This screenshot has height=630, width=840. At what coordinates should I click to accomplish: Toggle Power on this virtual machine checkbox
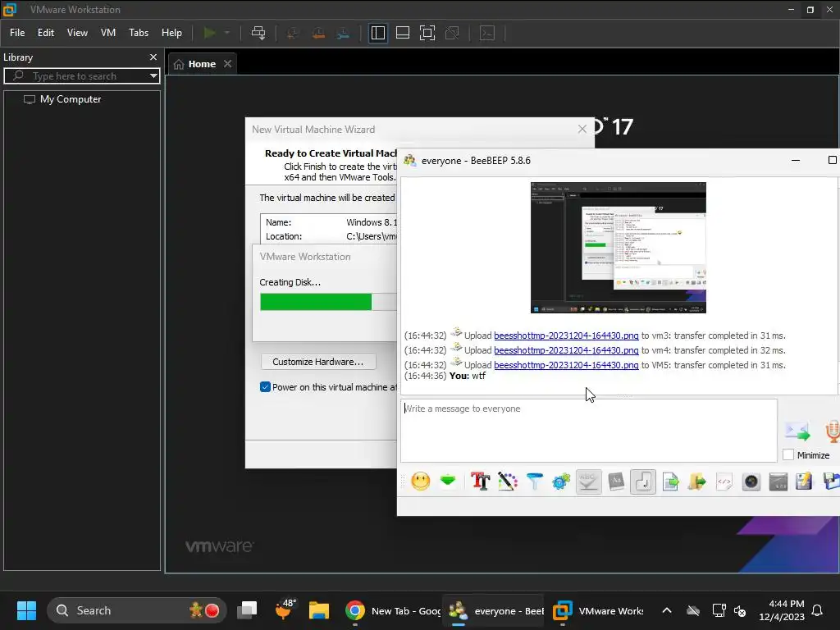[x=265, y=387]
